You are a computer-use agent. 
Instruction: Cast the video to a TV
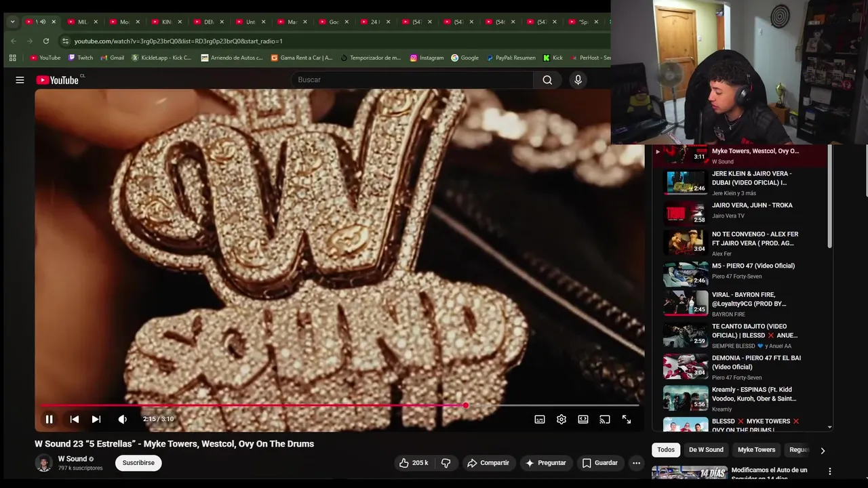click(605, 420)
